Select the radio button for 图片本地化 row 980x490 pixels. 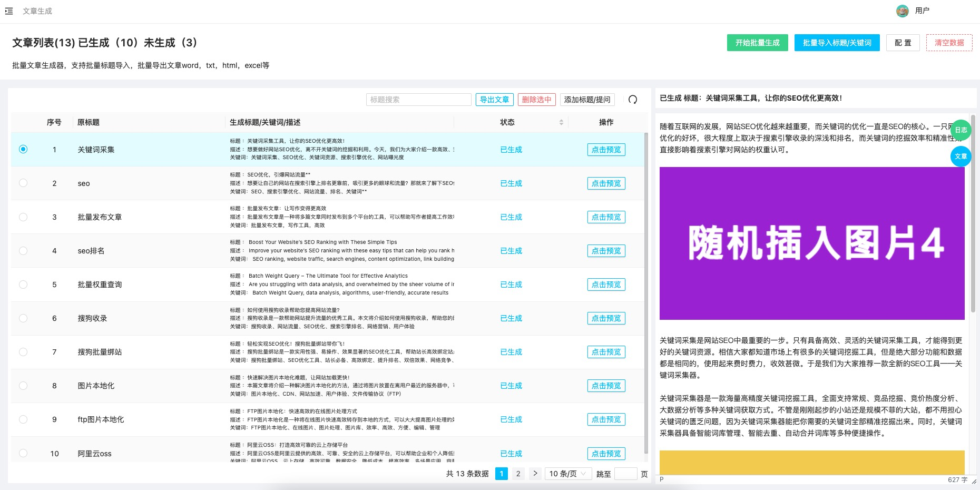tap(23, 386)
